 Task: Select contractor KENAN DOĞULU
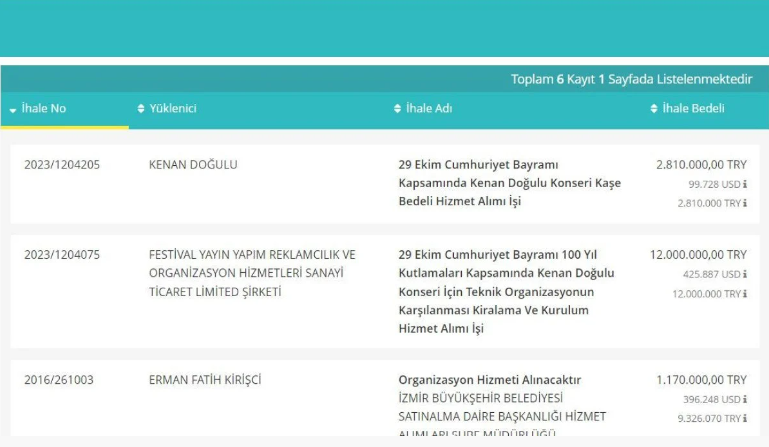tap(193, 165)
